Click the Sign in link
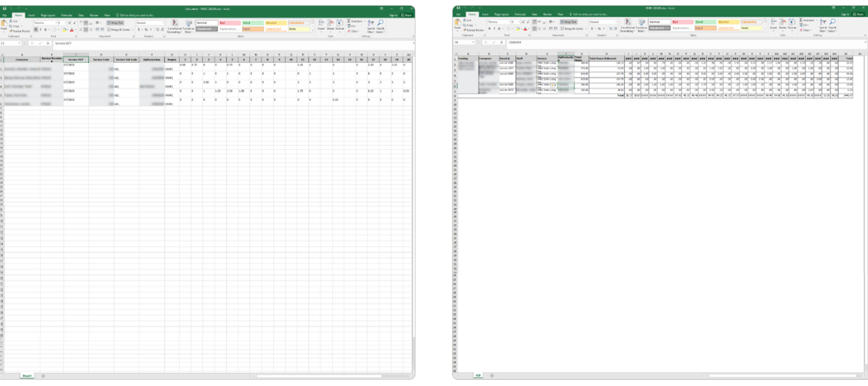This screenshot has width=868, height=386. tap(392, 15)
